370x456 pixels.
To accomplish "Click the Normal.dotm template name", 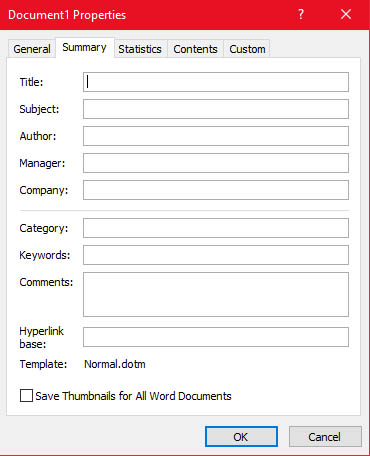I will [115, 364].
